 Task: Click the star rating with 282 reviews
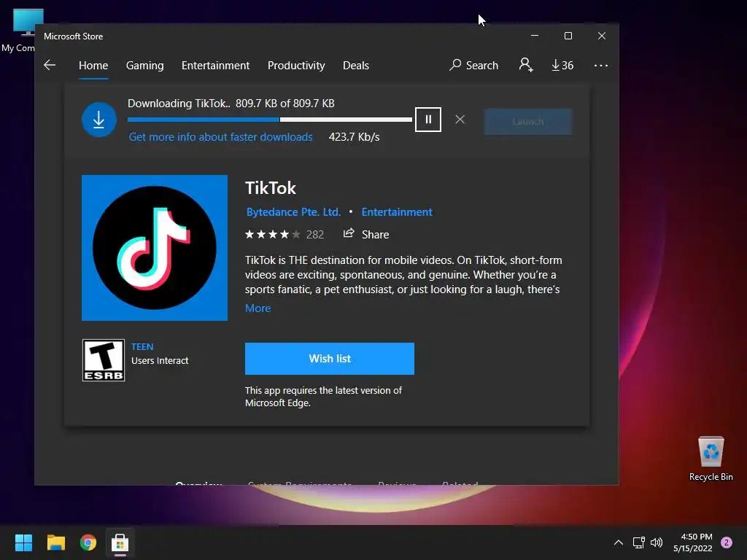click(x=285, y=234)
